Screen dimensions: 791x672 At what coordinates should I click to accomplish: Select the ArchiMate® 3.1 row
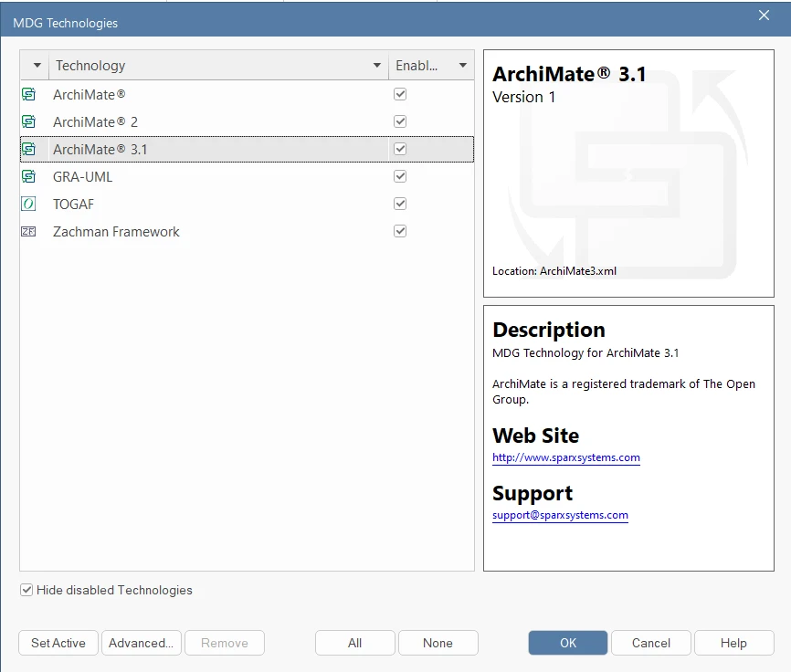[x=247, y=149]
